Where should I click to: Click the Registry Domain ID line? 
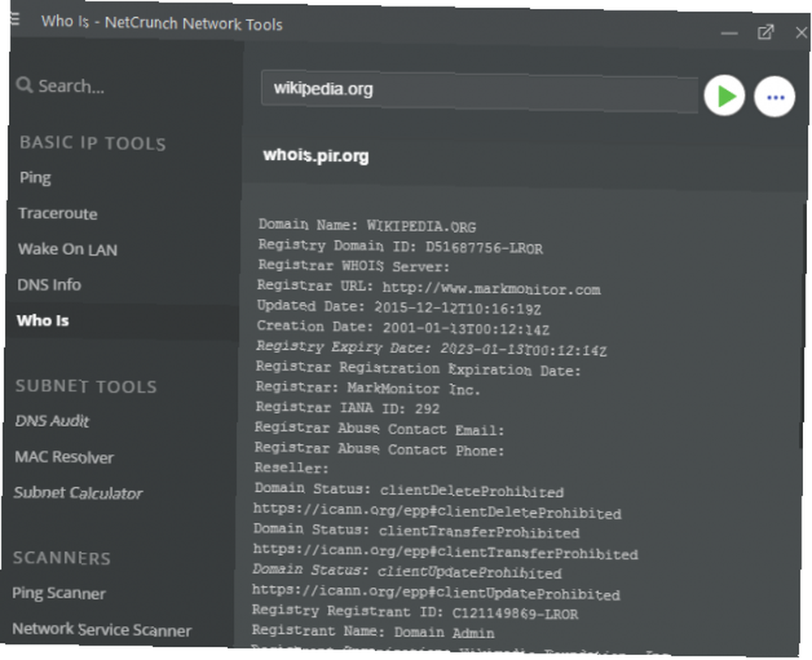click(400, 247)
